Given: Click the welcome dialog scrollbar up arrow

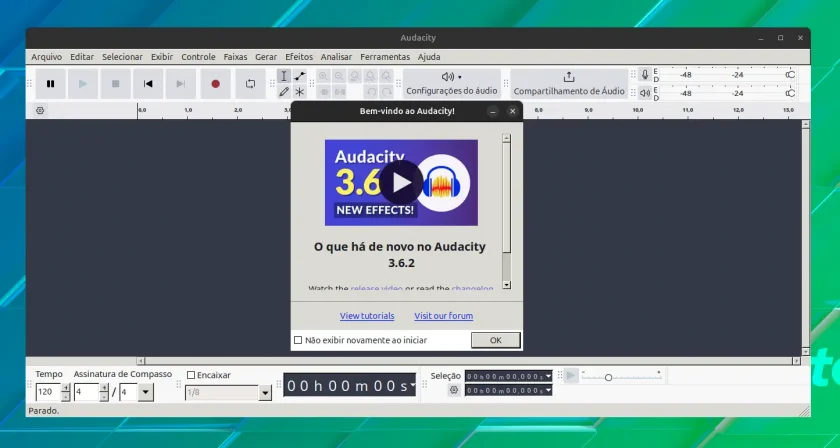Looking at the screenshot, I should (x=507, y=138).
